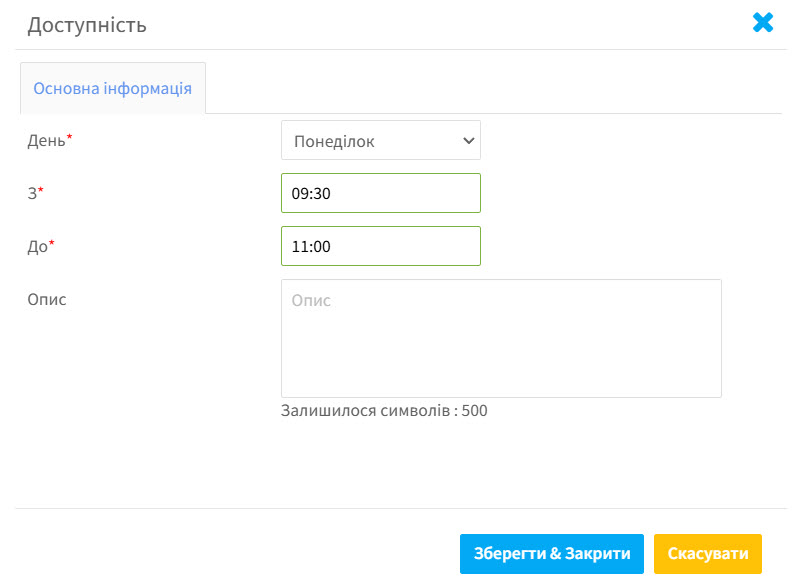Image resolution: width=803 pixels, height=588 pixels.
Task: Click the chevron arrow of the day selector
Action: 468,140
